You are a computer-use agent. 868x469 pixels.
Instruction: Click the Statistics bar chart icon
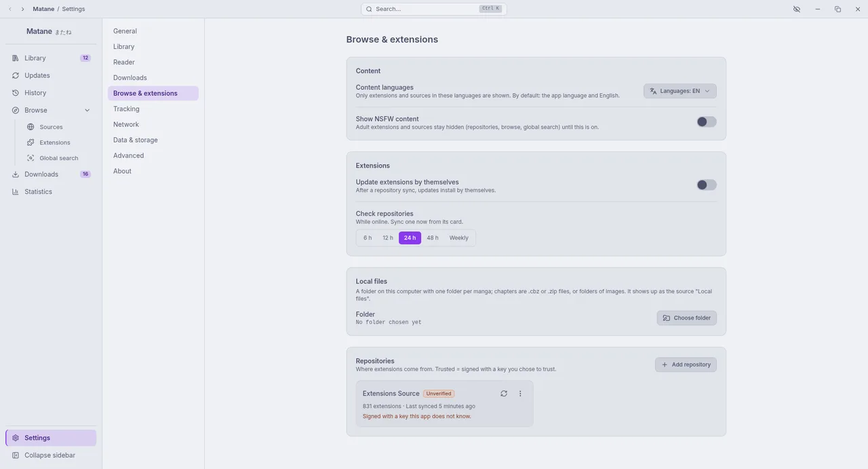(16, 191)
